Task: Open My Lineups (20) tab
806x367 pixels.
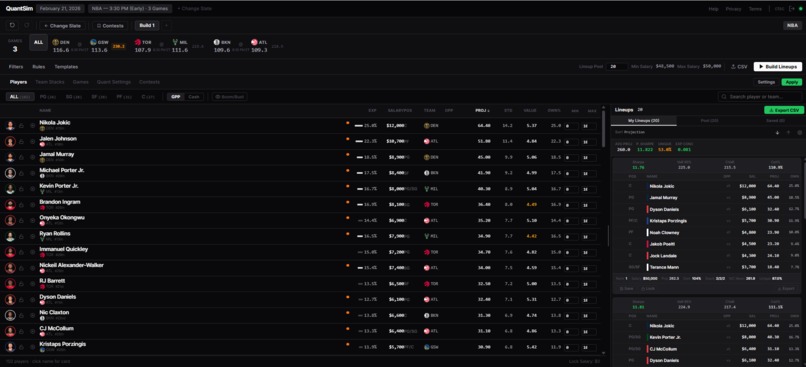Action: coord(644,120)
